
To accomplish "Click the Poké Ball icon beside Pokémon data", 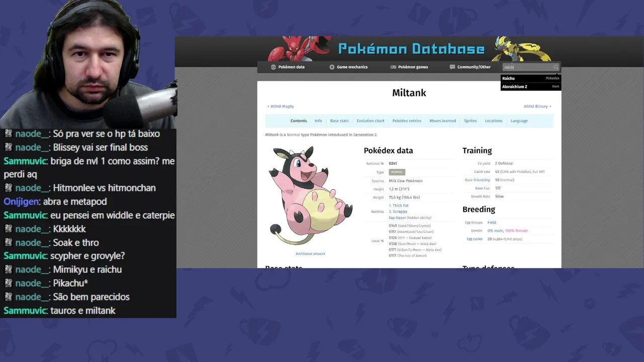I will coord(273,67).
